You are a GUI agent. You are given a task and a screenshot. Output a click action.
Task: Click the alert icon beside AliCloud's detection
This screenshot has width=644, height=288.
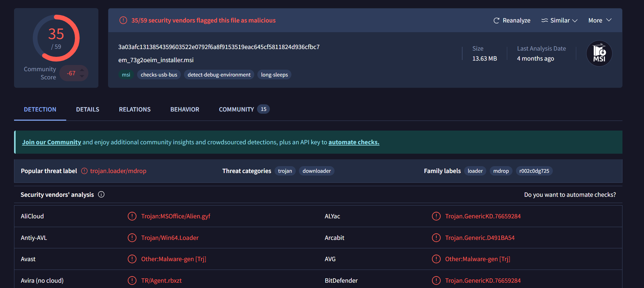point(132,216)
